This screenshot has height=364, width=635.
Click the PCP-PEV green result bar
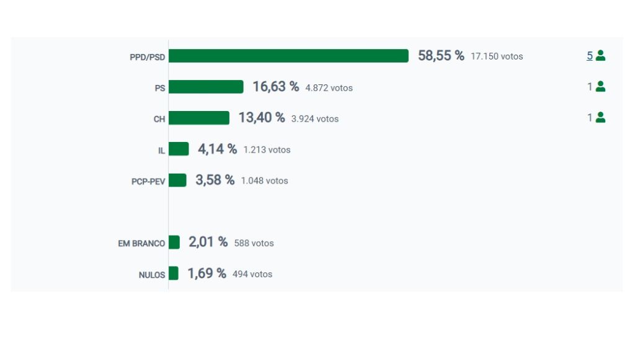coord(177,180)
